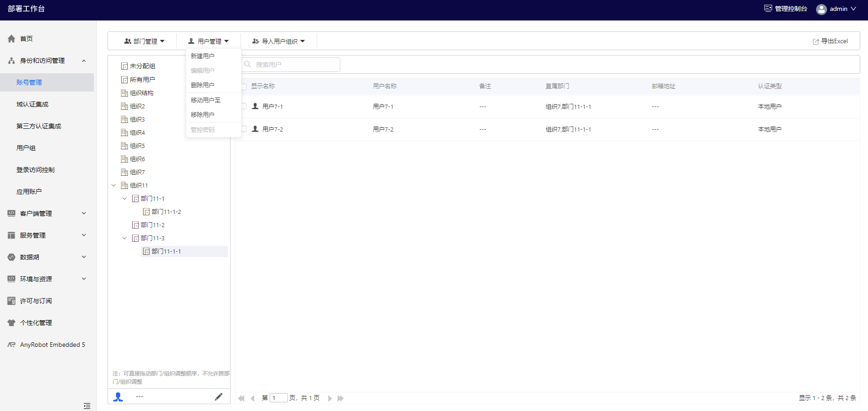Click the 服务管理 sidebar icon
The height and width of the screenshot is (411, 868).
(11, 235)
